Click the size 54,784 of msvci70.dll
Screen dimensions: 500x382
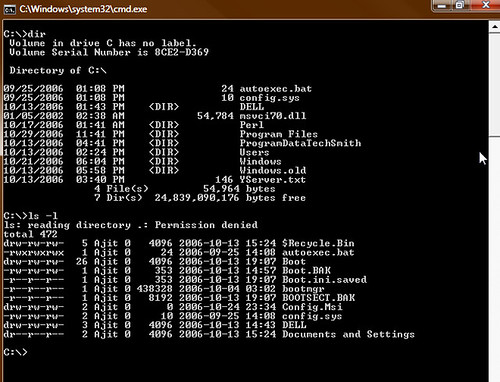click(x=215, y=116)
